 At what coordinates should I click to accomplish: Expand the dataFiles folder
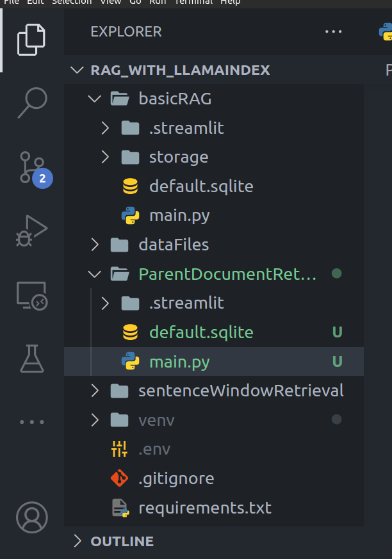[94, 245]
